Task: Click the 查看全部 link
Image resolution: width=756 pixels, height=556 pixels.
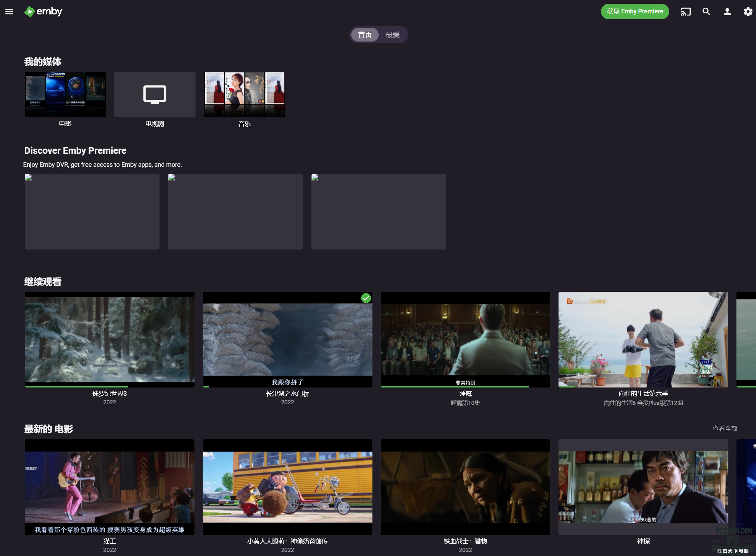Action: (x=725, y=428)
